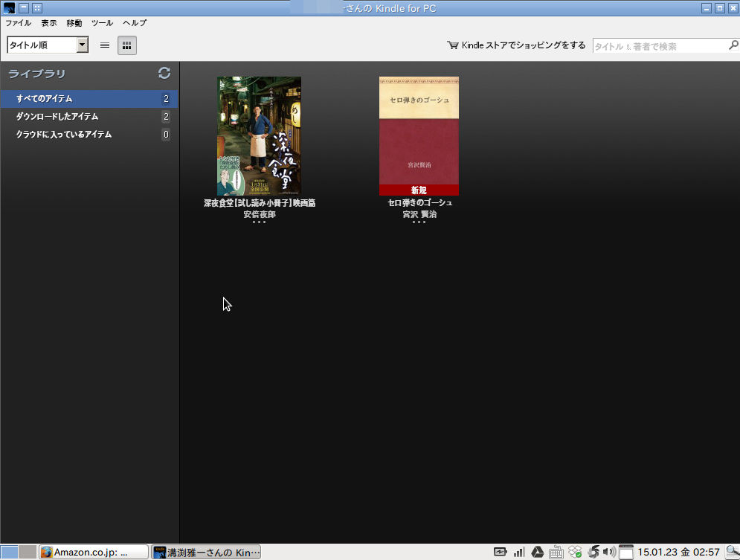Screen dimensions: 740x560
Task: Focus the title and author search field
Action: point(660,46)
